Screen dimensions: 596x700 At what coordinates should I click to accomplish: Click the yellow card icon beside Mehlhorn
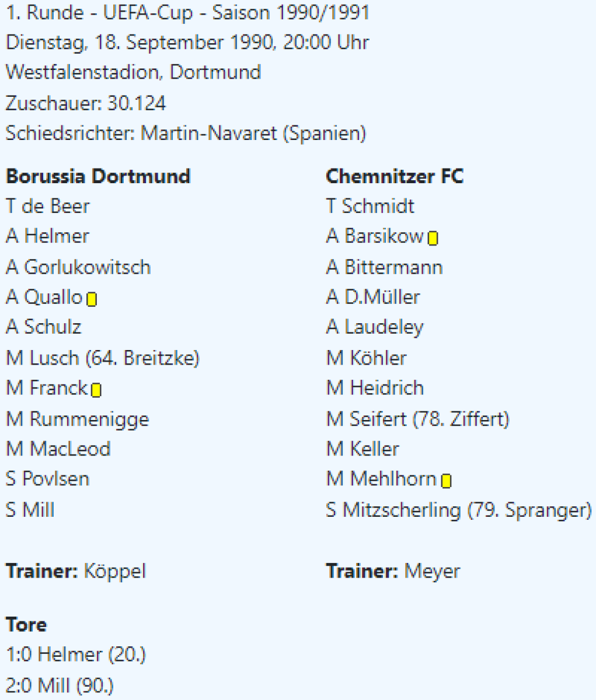click(x=446, y=481)
